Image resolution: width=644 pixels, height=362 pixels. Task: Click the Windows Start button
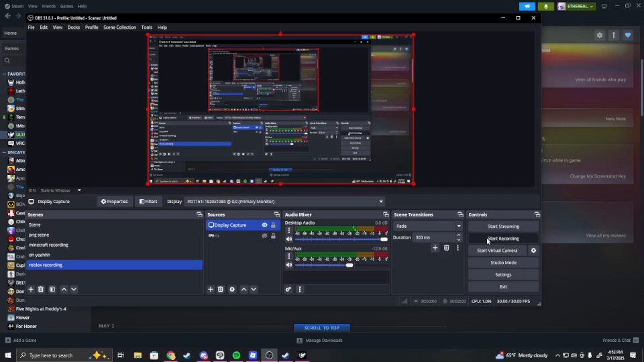(x=8, y=355)
